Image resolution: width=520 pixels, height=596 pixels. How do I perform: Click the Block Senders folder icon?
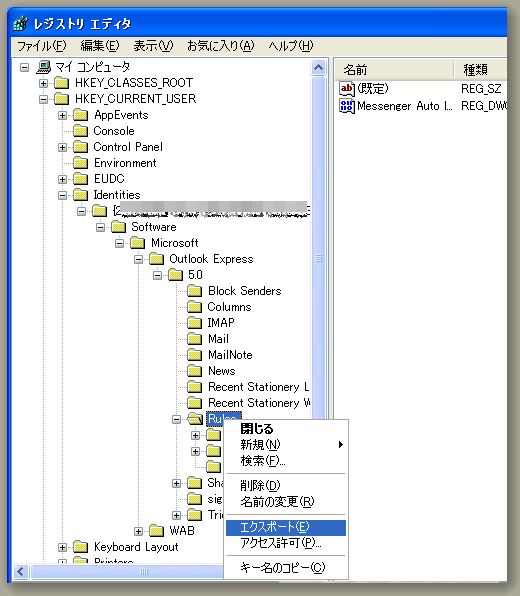click(x=195, y=291)
